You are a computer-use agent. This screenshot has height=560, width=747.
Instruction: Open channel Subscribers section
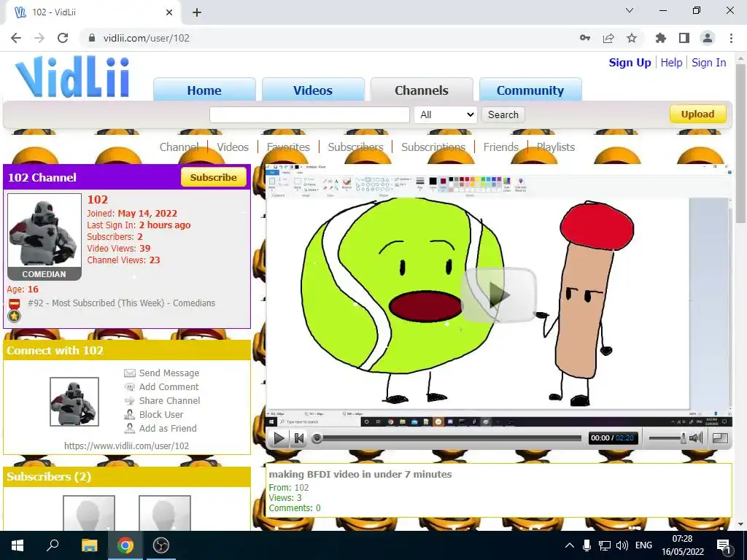click(x=355, y=147)
